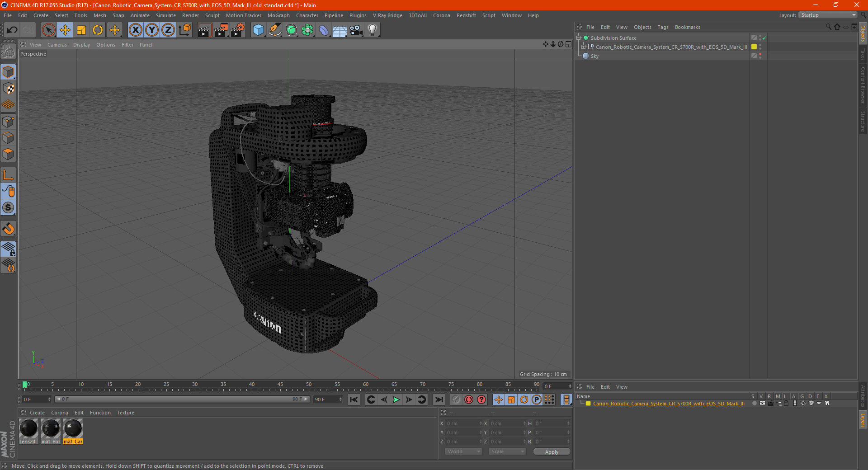Click frame 45 on timeline ruler

(280, 385)
